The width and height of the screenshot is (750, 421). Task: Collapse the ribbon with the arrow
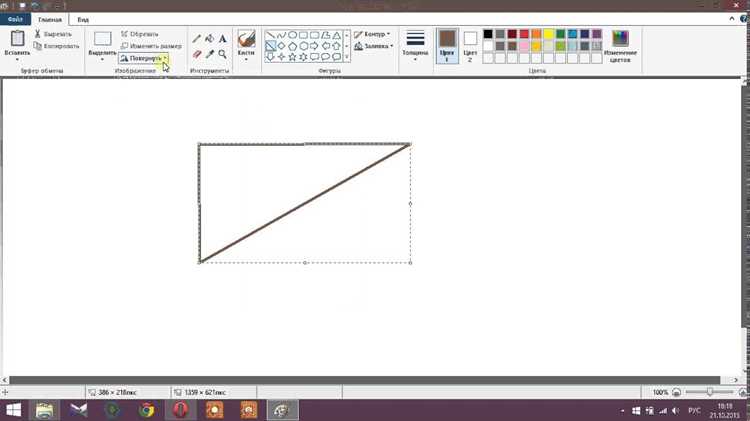(x=732, y=19)
